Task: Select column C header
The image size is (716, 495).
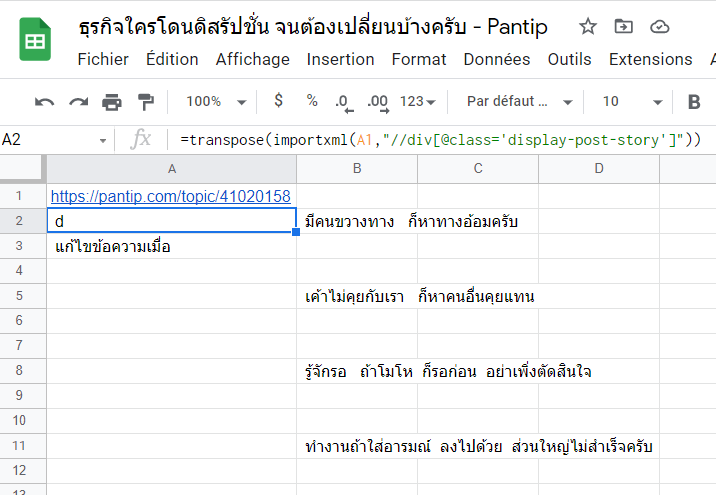Action: coord(478,169)
